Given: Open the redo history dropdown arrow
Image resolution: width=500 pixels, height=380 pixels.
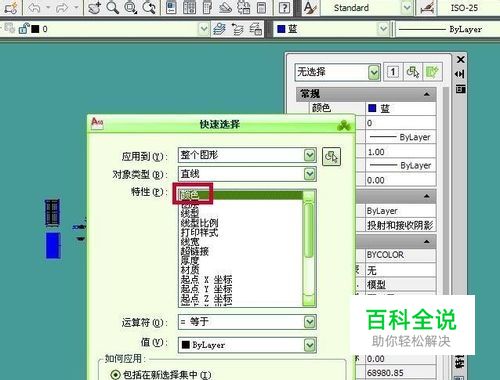Looking at the screenshot, I should [x=76, y=7].
